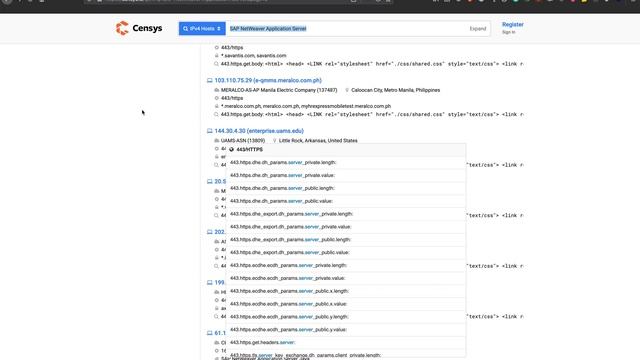Select suggestion 443.https.dhe_export.dh_params.server_public.value

[x=346, y=253]
